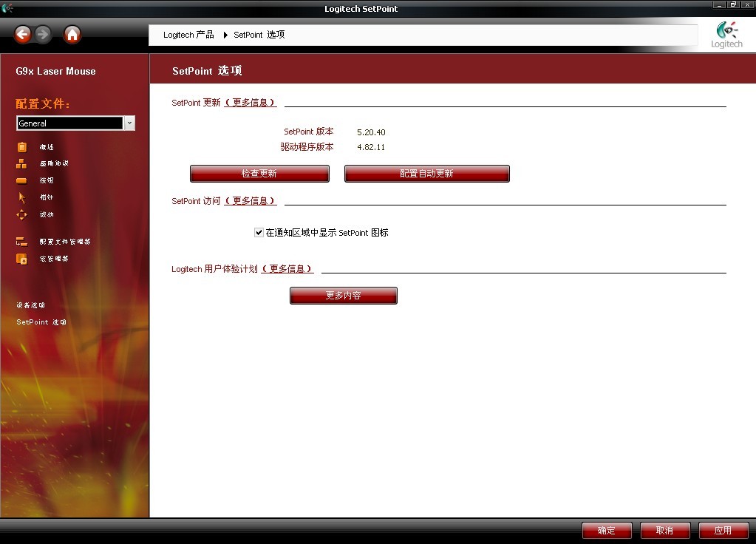The width and height of the screenshot is (756, 544).
Task: Open 更多信息 link beside SetPoint 访问
Action: click(x=251, y=201)
